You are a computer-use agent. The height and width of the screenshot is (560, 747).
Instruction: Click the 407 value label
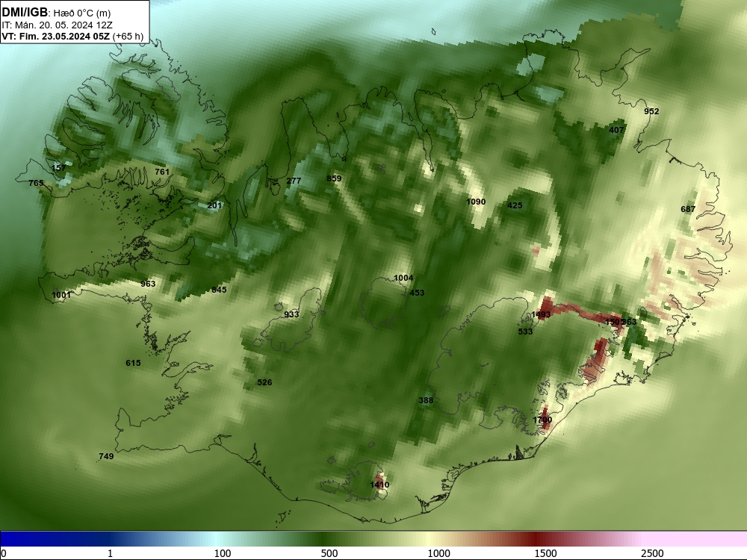tap(616, 130)
